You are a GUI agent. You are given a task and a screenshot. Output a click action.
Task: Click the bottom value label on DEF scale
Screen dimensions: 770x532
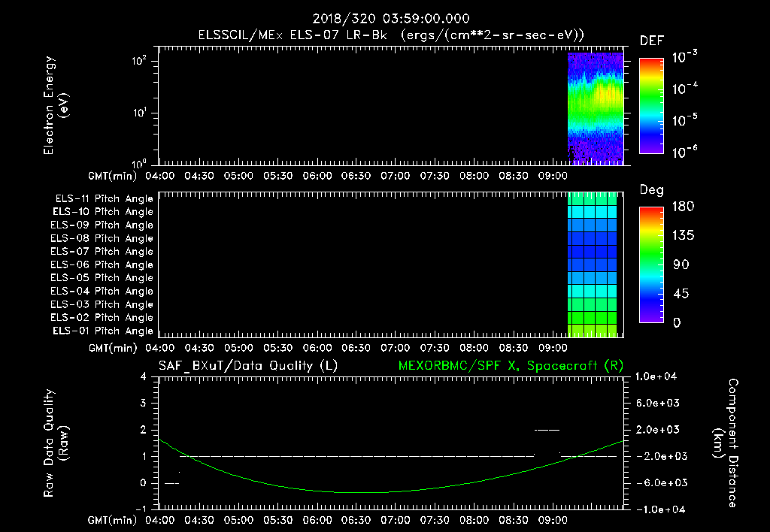pos(685,152)
